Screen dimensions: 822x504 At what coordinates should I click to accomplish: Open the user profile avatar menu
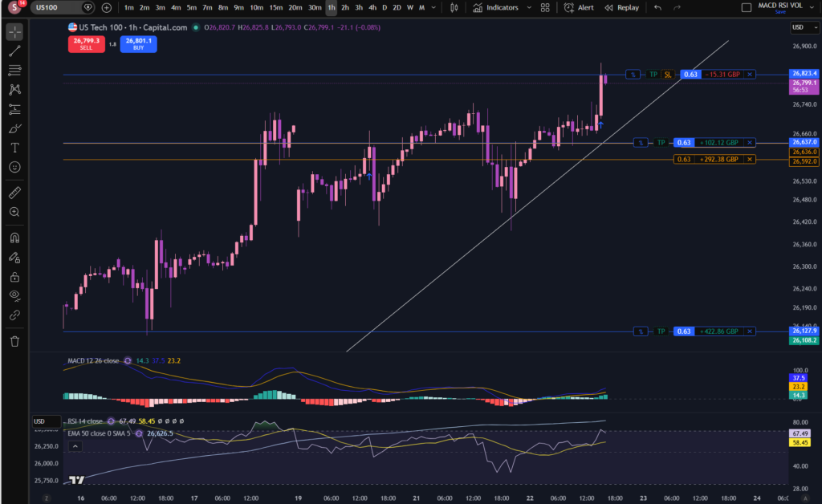14,7
